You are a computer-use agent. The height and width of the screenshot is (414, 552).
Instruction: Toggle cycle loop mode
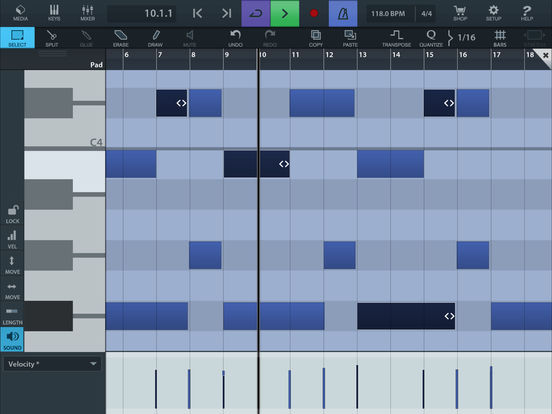256,13
